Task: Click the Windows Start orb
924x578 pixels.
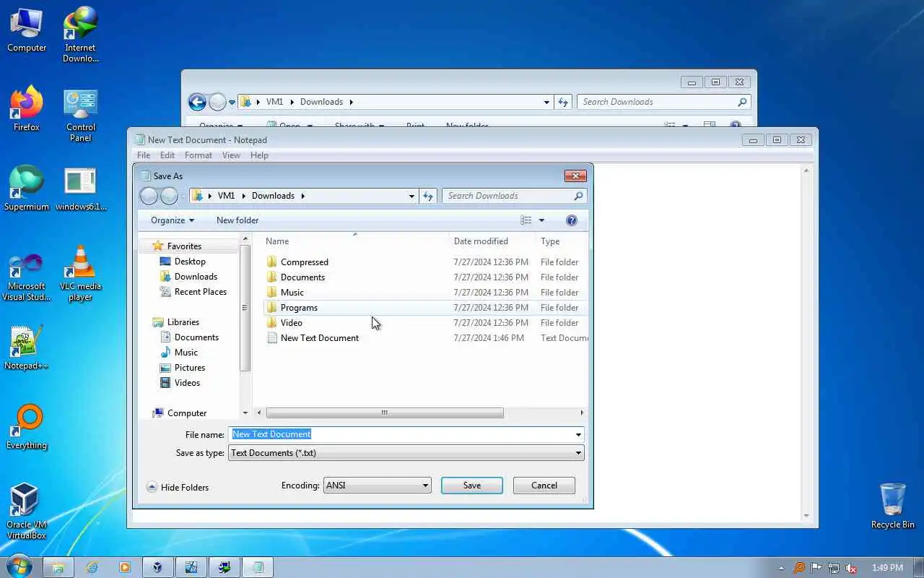Action: point(19,567)
